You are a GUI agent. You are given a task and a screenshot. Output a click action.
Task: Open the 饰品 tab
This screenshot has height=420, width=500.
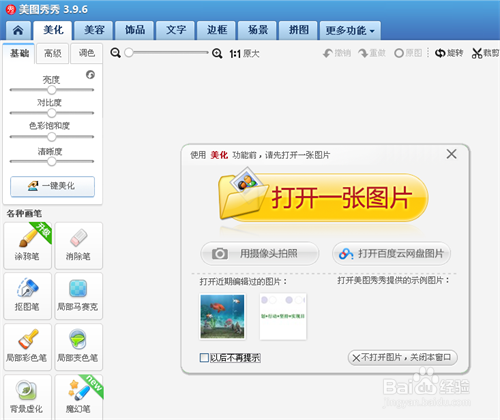coord(135,30)
